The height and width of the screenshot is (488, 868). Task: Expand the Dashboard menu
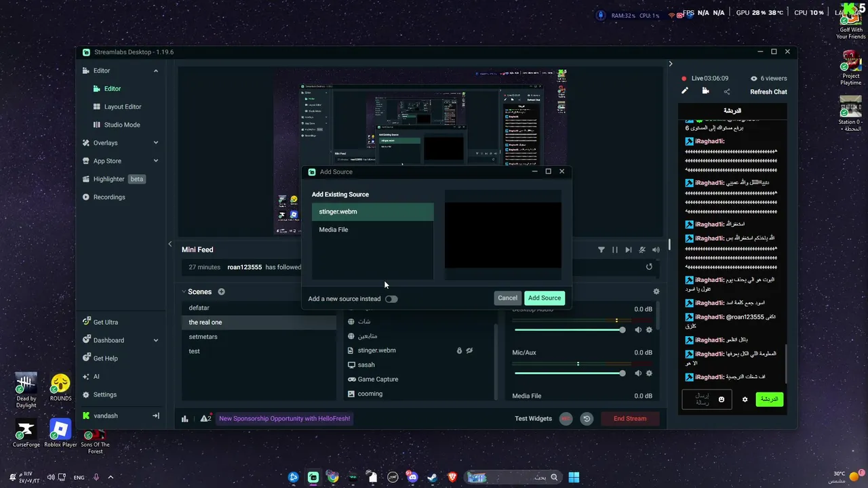pos(156,340)
